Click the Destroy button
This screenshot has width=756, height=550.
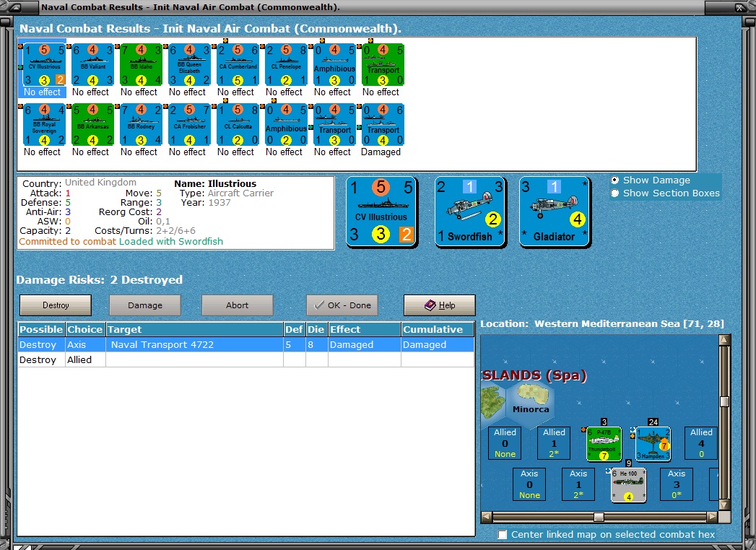point(56,305)
